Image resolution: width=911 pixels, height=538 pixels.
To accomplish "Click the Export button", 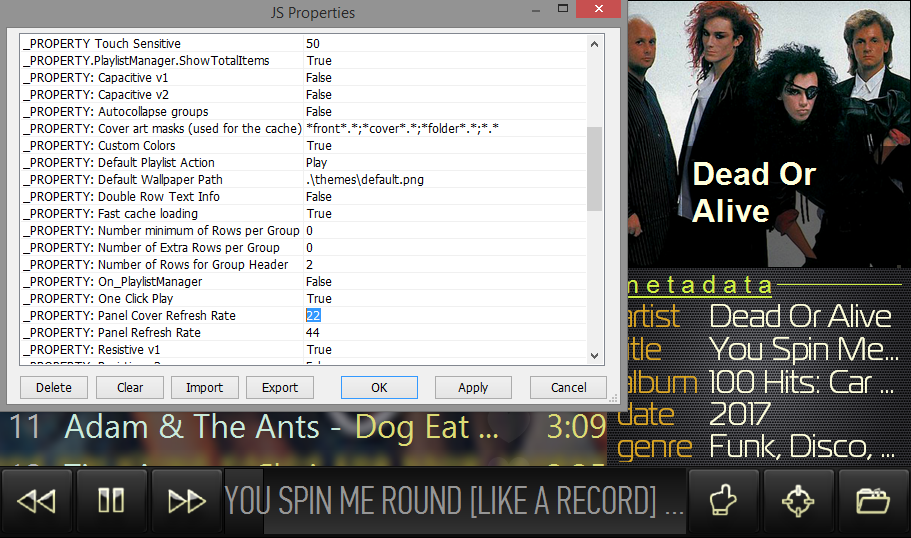I will (x=280, y=388).
